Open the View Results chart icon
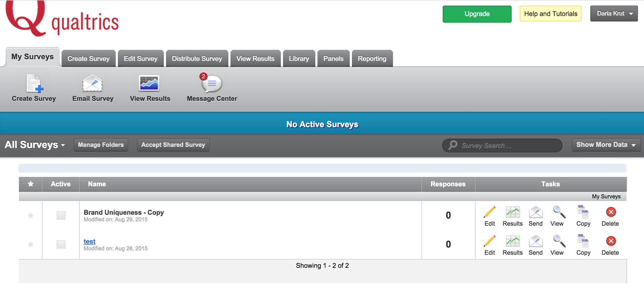 pos(149,83)
